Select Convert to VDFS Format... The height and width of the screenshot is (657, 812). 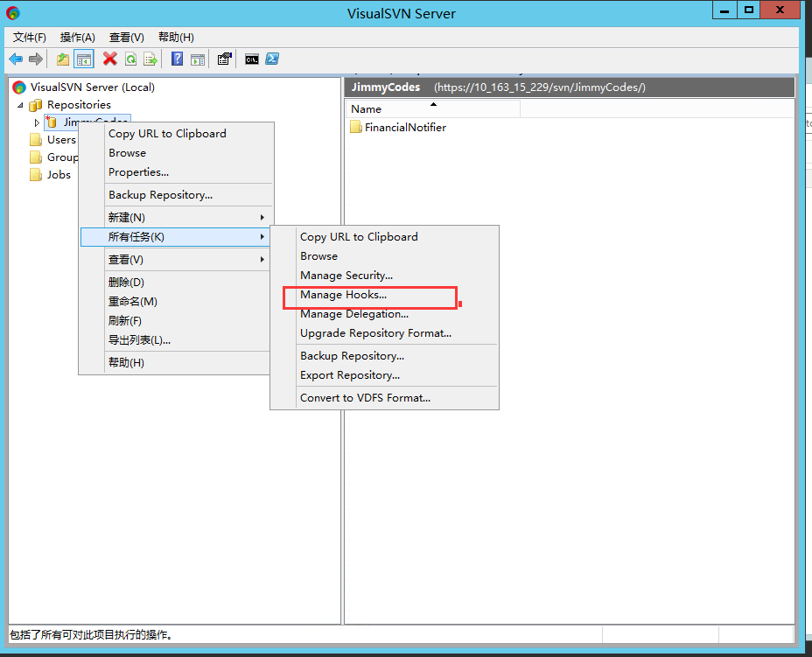[x=384, y=398]
